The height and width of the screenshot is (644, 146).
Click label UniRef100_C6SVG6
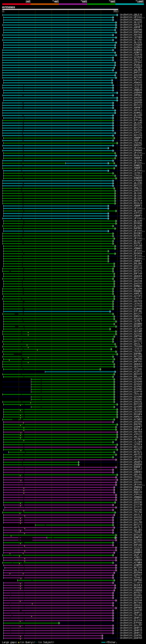click(x=131, y=412)
